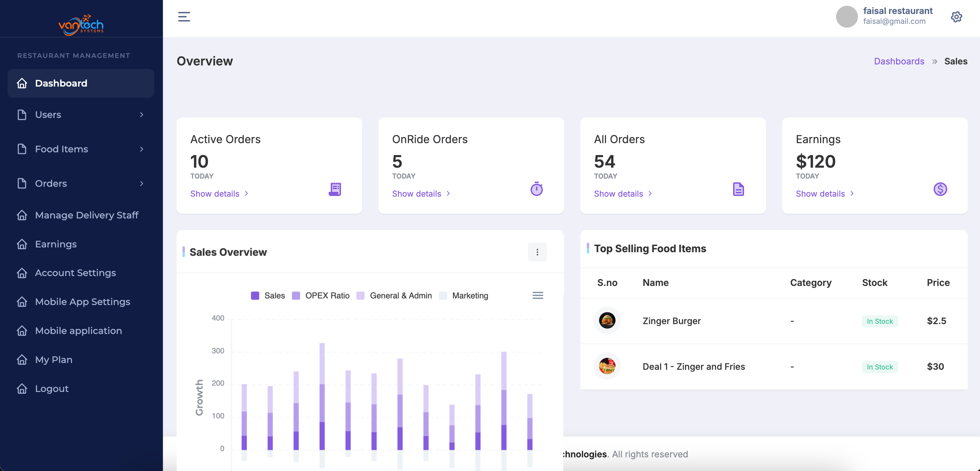The image size is (980, 471).
Task: Click the Logout home icon
Action: pyautogui.click(x=22, y=389)
